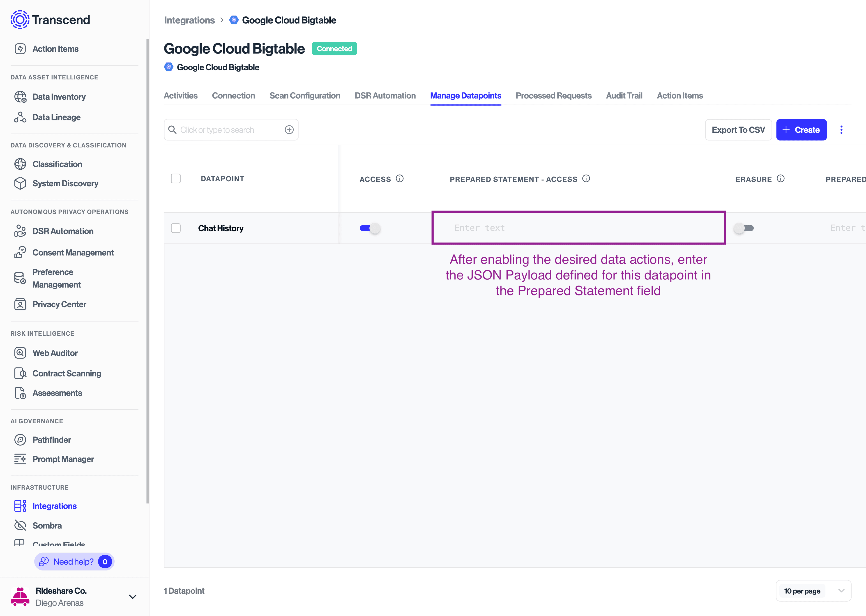Image resolution: width=866 pixels, height=616 pixels.
Task: Click the Access column info icon
Action: [x=400, y=178]
